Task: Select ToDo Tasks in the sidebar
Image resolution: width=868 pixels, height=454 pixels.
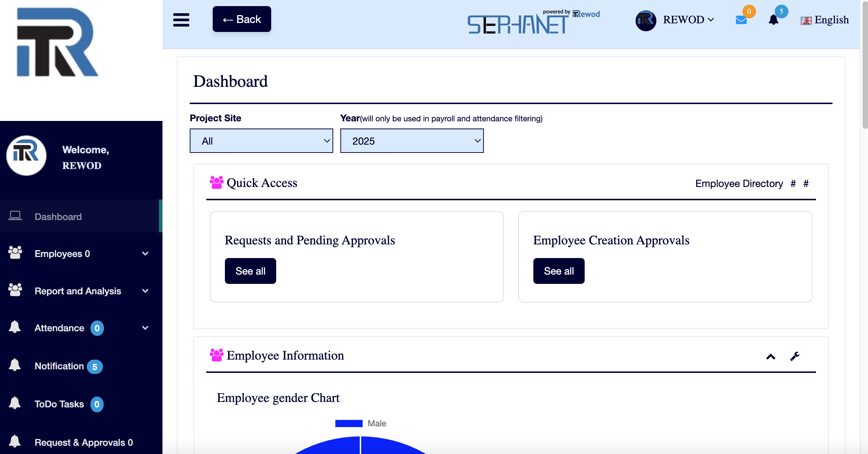Action: coord(58,404)
